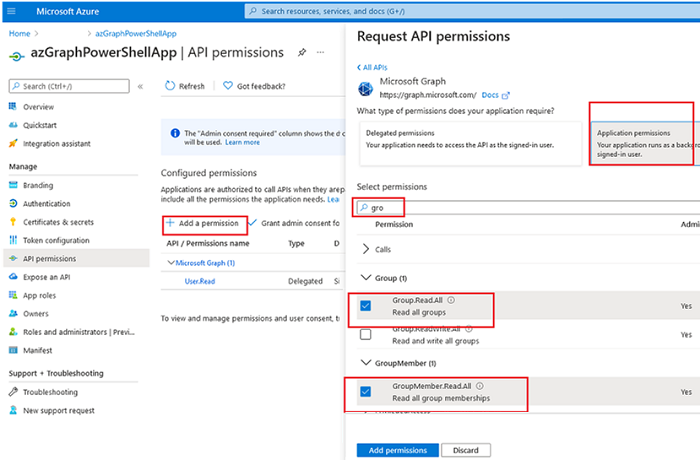
Task: Click the Discard button
Action: (466, 450)
